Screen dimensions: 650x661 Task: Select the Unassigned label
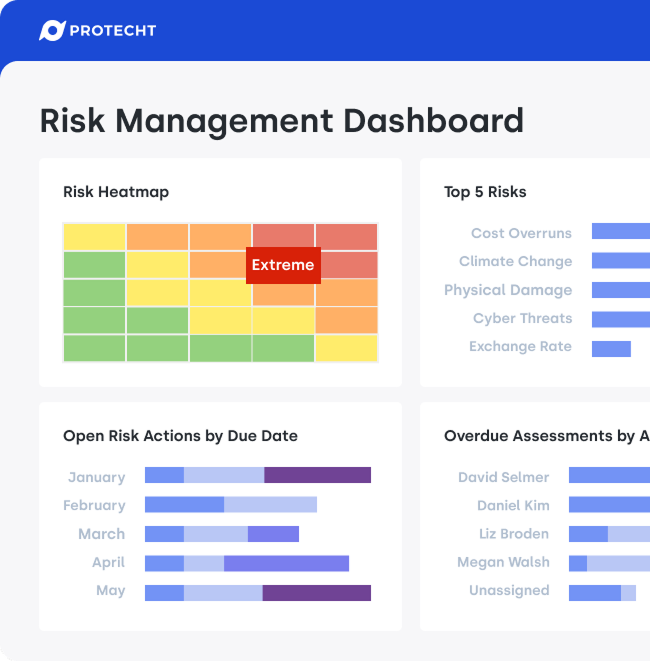tap(509, 591)
